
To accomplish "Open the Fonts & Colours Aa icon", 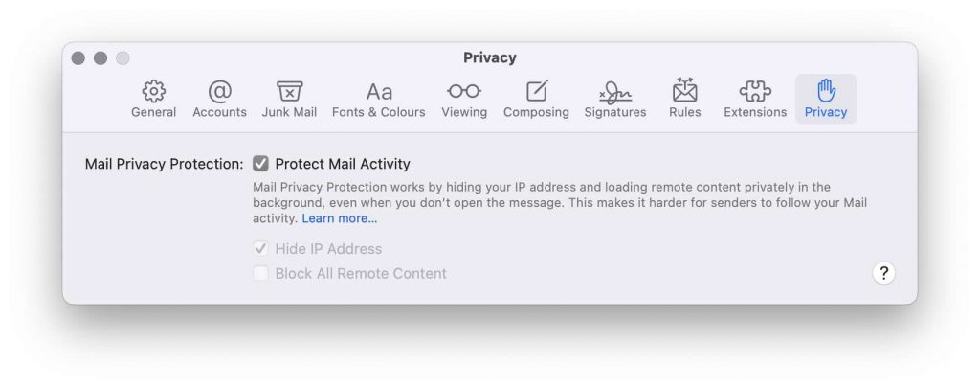I will tap(379, 93).
